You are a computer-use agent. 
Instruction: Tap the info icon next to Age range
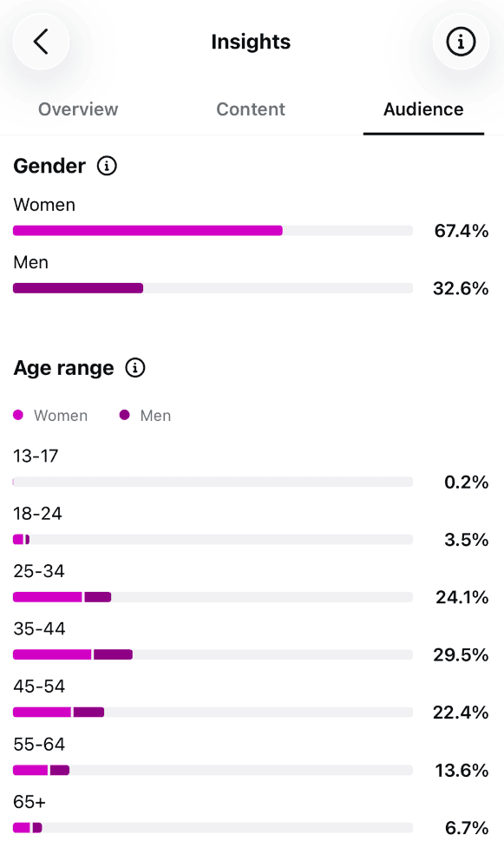coord(135,368)
